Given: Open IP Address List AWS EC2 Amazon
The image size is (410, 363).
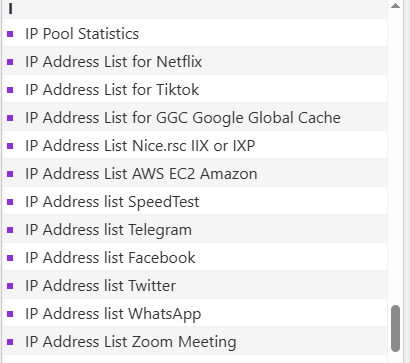Looking at the screenshot, I should coord(141,174).
